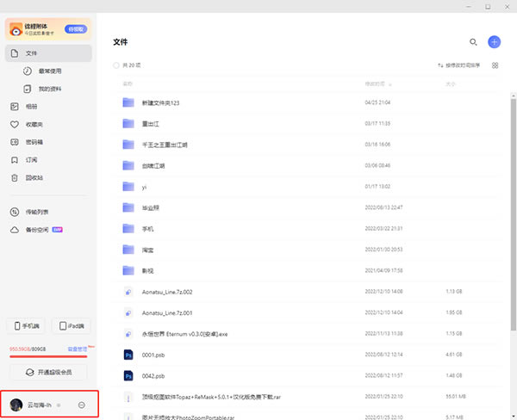Click the red storage usage bar

(x=47, y=355)
